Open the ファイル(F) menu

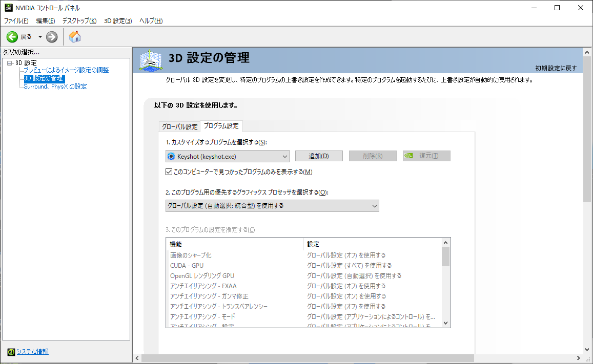pyautogui.click(x=16, y=21)
